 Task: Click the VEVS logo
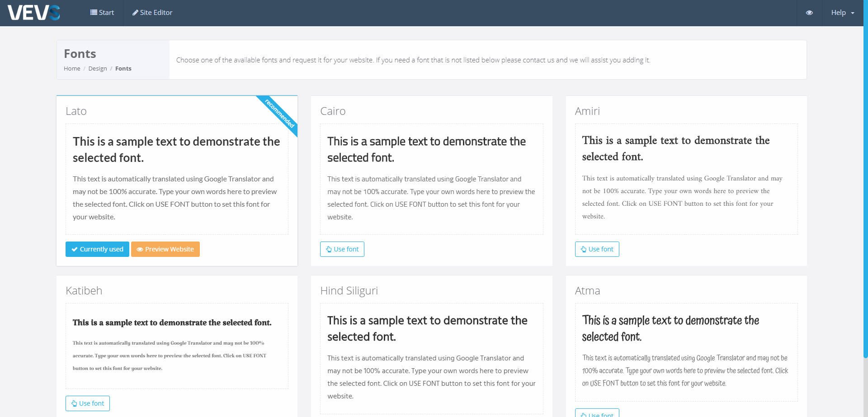pos(34,13)
